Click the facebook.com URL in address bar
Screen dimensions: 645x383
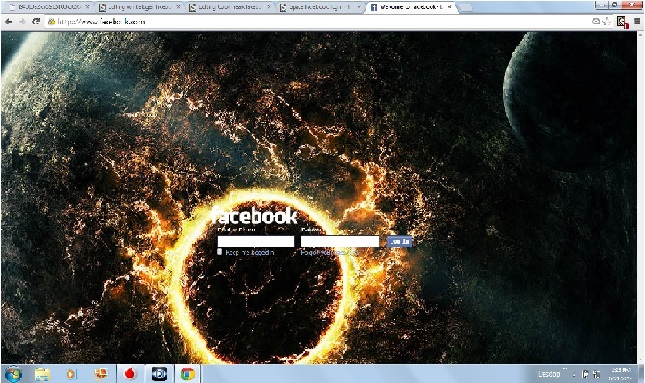pos(101,21)
